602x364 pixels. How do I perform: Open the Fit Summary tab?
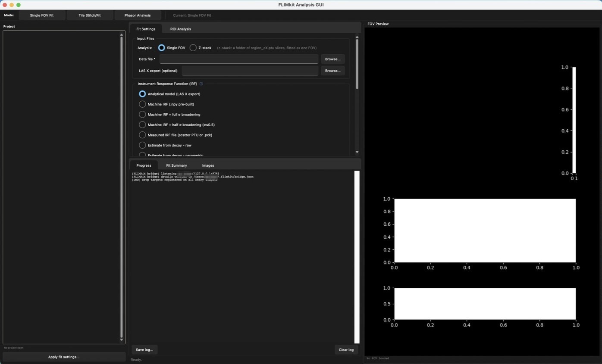coord(176,165)
